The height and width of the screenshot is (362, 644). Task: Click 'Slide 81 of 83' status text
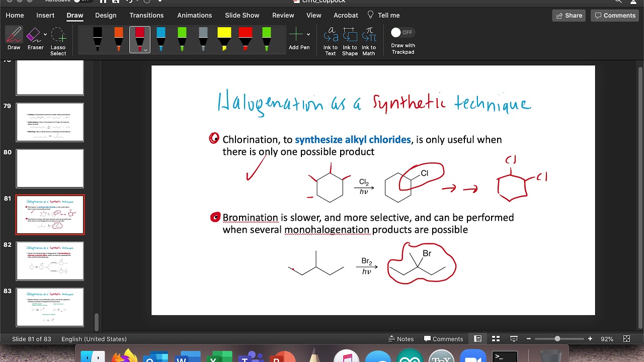point(32,339)
